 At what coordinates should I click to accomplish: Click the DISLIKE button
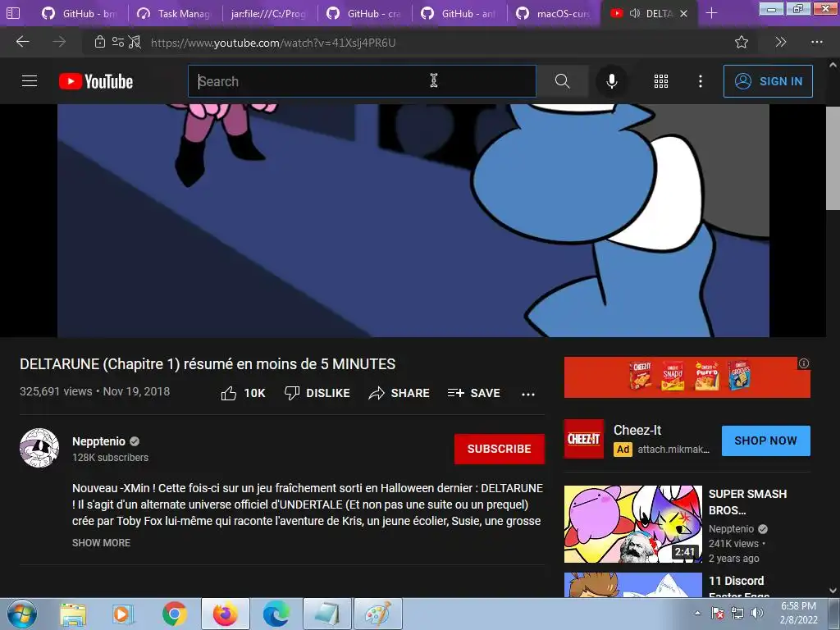tap(317, 393)
